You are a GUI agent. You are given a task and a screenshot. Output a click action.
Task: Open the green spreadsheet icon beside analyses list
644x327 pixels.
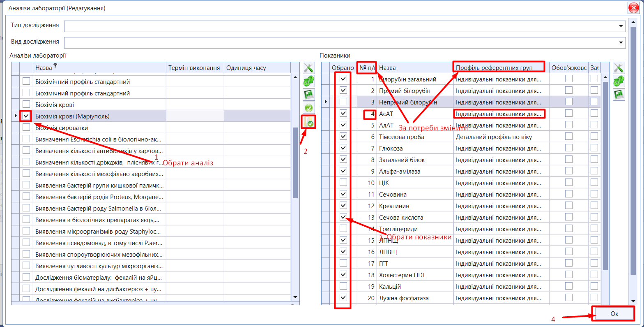(308, 95)
